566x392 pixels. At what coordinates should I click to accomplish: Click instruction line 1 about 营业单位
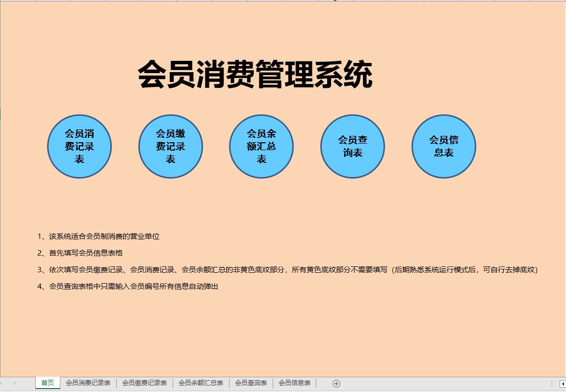pos(99,236)
